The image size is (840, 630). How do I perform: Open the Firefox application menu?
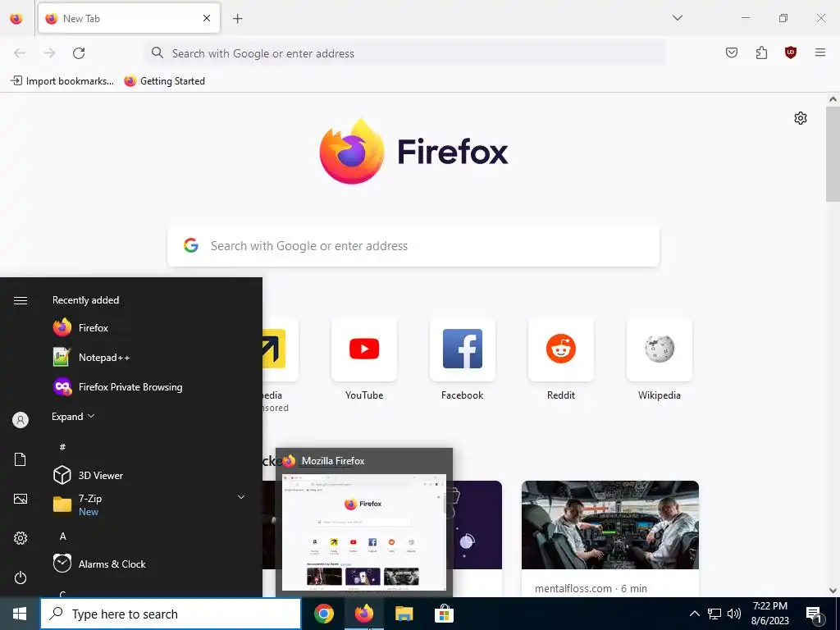[x=820, y=52]
